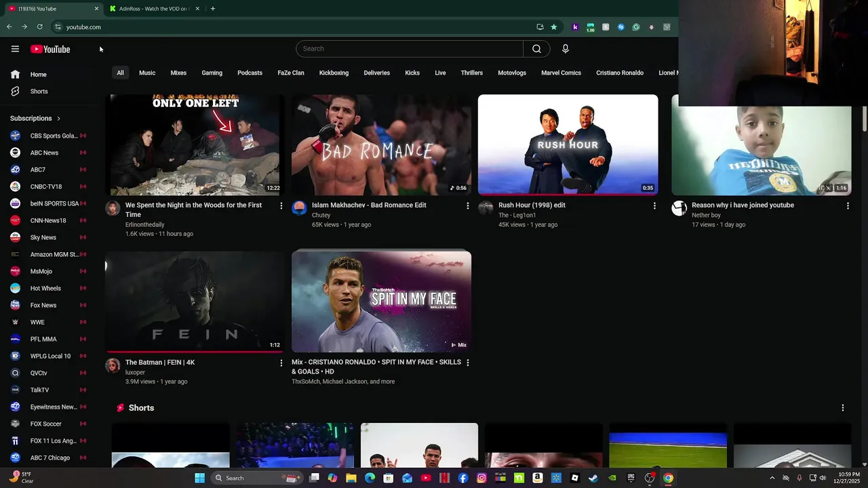The image size is (868, 488).
Task: Select the Live filter chip
Action: pyautogui.click(x=440, y=73)
